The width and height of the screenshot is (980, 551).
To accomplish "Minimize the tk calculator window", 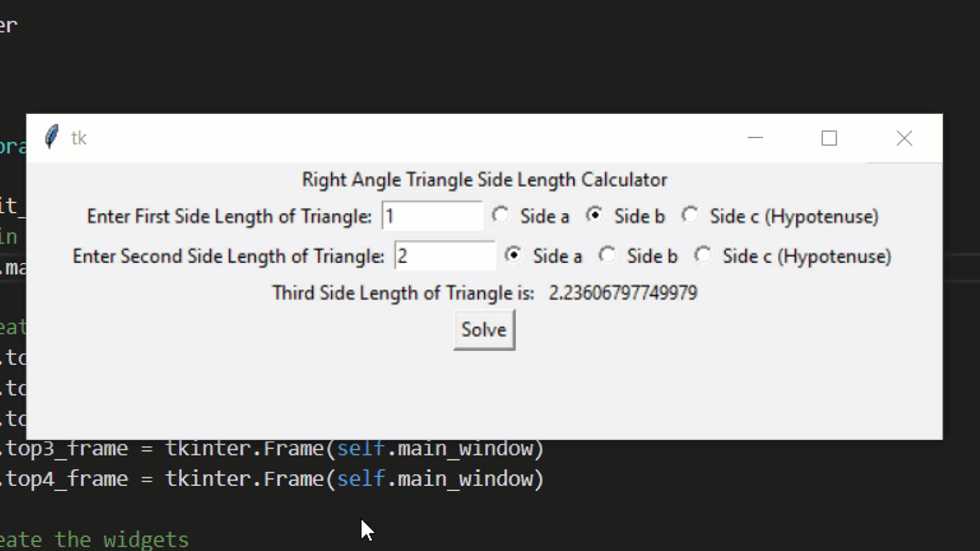I will tap(755, 138).
